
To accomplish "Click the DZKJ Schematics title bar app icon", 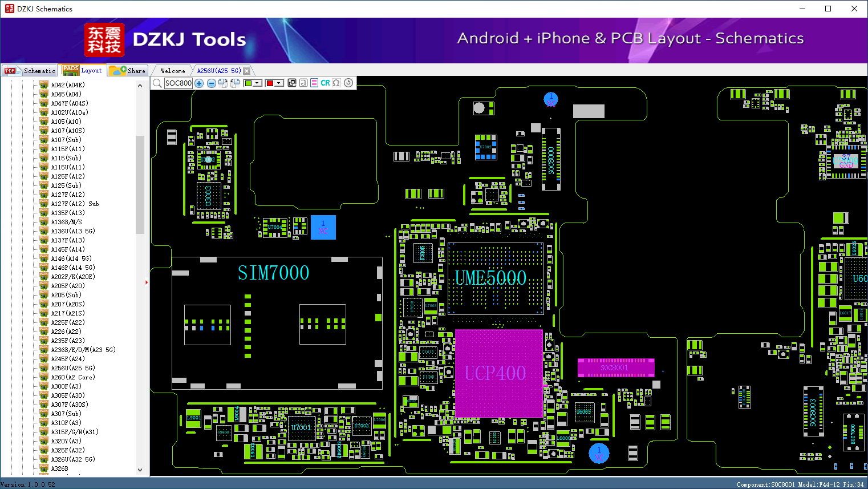I will click(9, 9).
